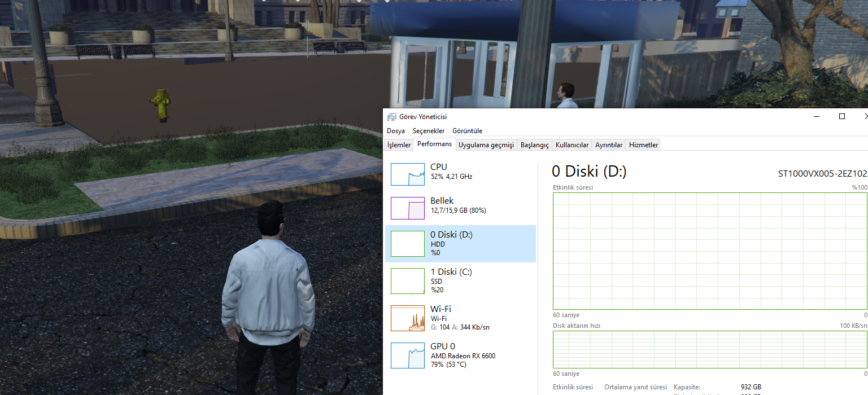Go to the Ayrıntılar tab

pos(609,145)
